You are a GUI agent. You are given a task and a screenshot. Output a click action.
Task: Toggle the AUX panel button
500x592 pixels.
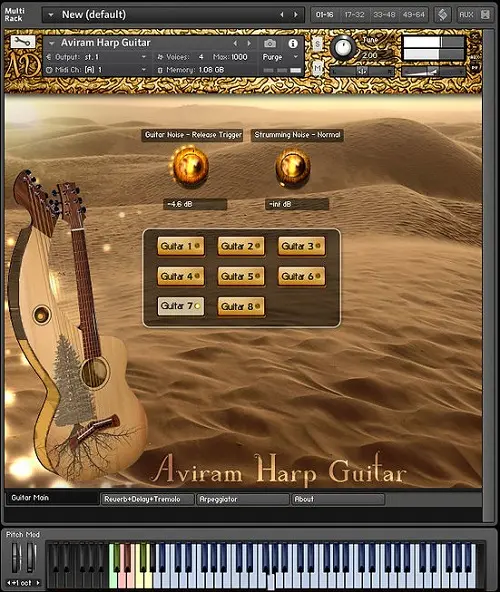coord(466,15)
